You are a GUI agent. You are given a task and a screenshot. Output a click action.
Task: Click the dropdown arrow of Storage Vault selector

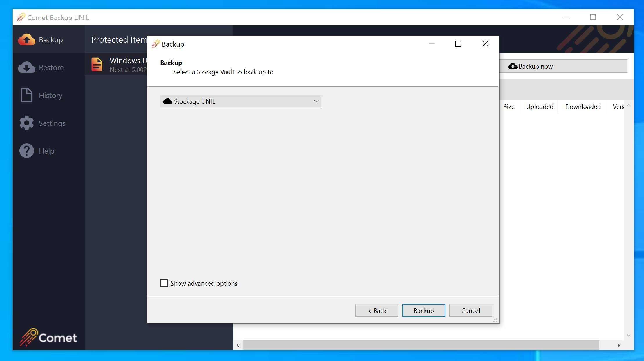coord(316,101)
